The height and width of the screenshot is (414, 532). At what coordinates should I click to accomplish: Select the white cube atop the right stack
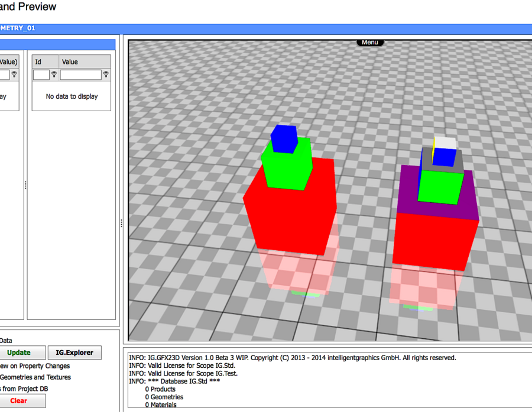(445, 143)
